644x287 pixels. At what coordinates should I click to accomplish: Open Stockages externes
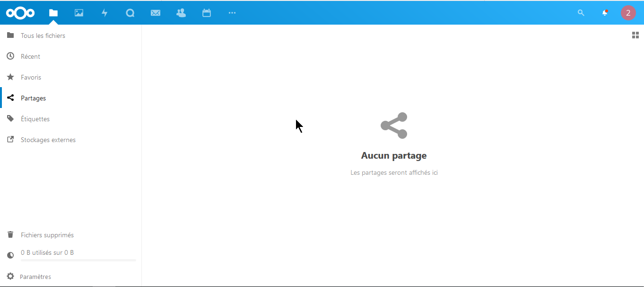[48, 140]
